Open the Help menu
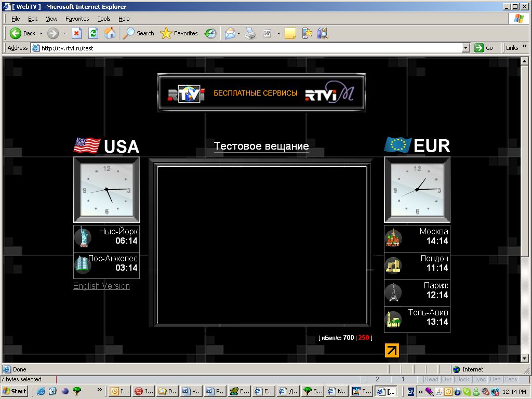The width and height of the screenshot is (532, 399). 124,19
